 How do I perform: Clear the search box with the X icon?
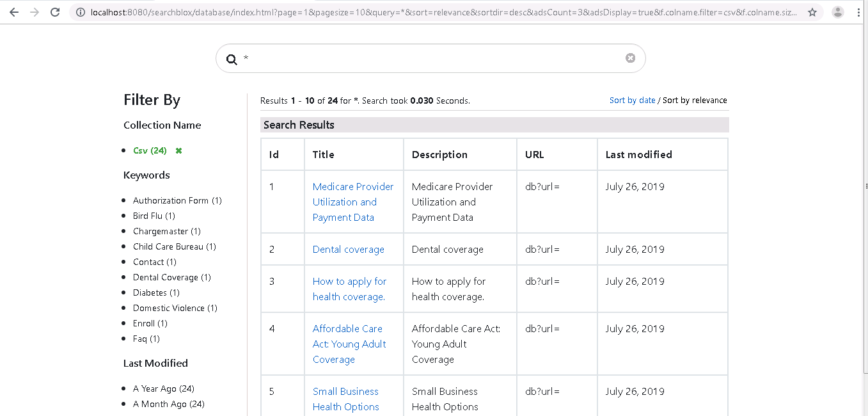pyautogui.click(x=630, y=58)
